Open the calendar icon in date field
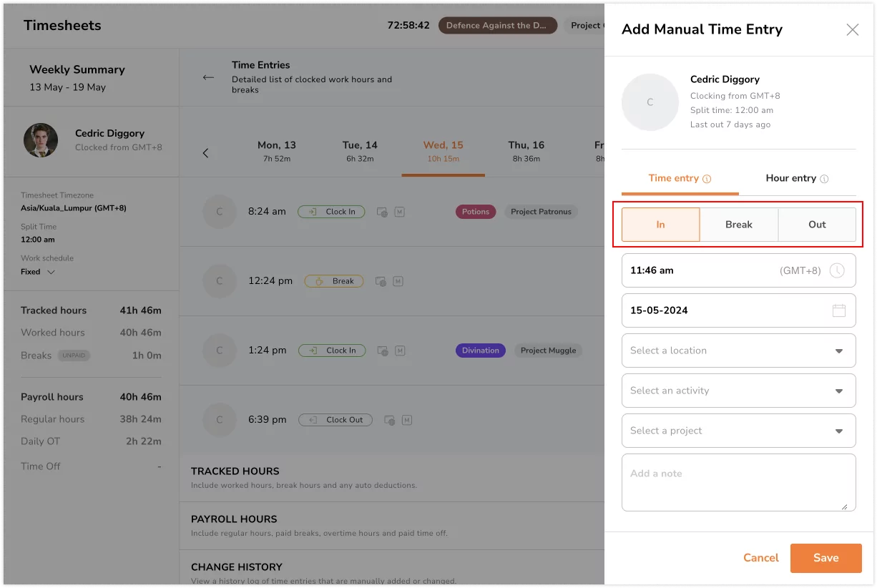This screenshot has width=877, height=588. (839, 310)
